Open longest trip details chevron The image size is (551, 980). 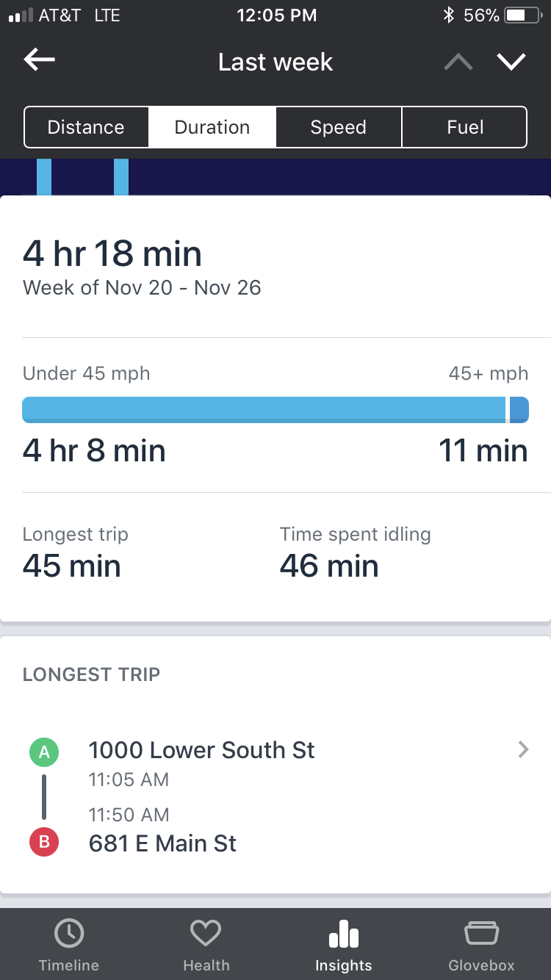pyautogui.click(x=523, y=749)
